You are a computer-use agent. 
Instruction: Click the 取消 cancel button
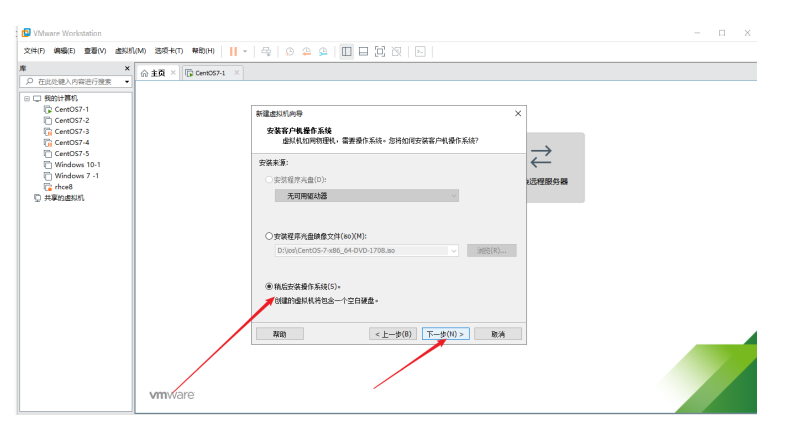click(498, 334)
